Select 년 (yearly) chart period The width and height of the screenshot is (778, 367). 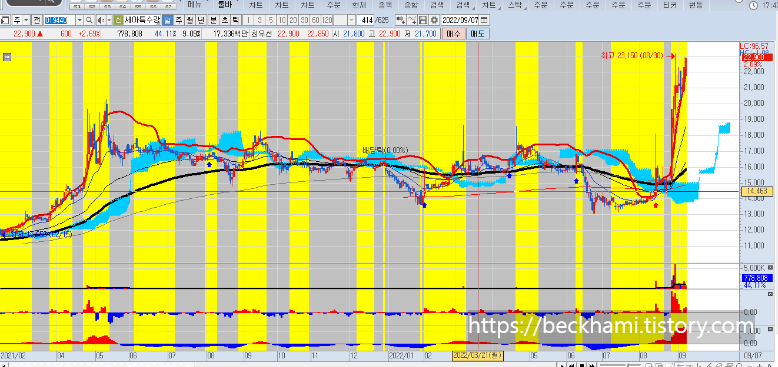click(201, 20)
